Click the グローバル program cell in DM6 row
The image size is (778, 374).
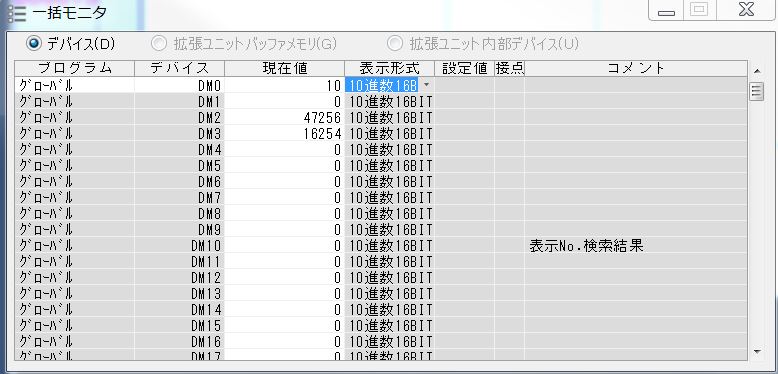point(74,182)
